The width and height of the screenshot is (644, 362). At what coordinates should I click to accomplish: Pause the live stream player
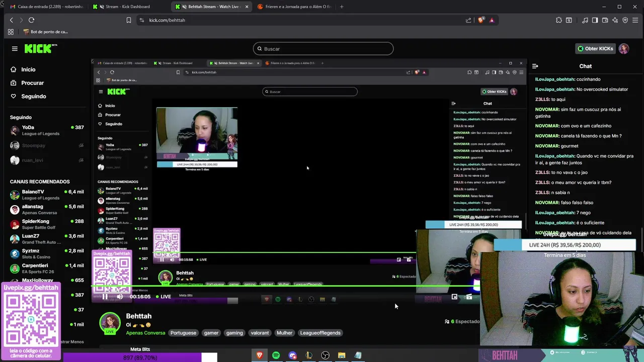click(x=105, y=297)
